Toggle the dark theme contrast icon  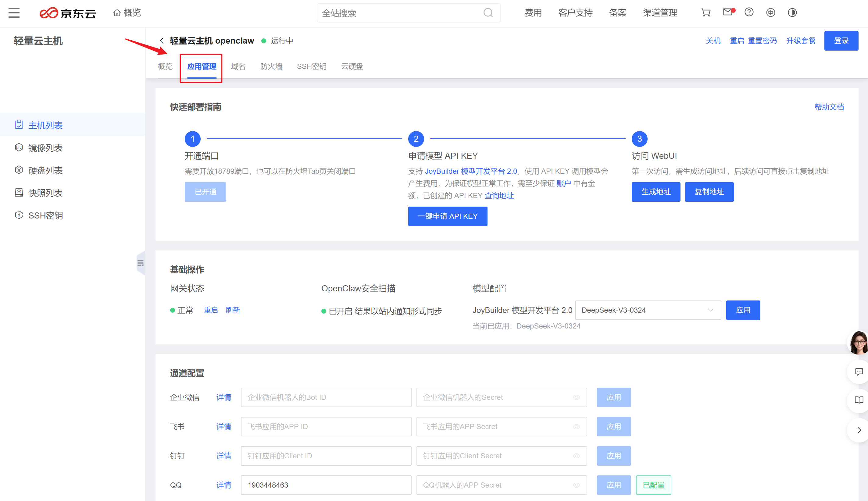pyautogui.click(x=792, y=13)
